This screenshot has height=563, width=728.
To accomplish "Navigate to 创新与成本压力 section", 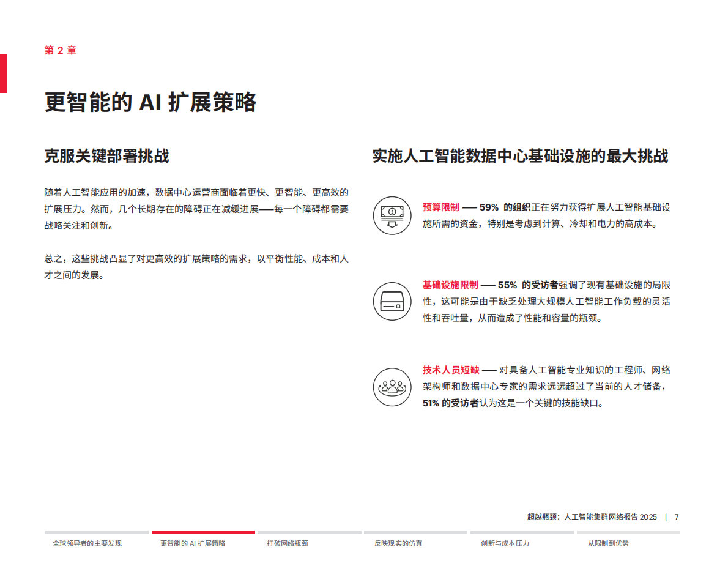I will (503, 543).
